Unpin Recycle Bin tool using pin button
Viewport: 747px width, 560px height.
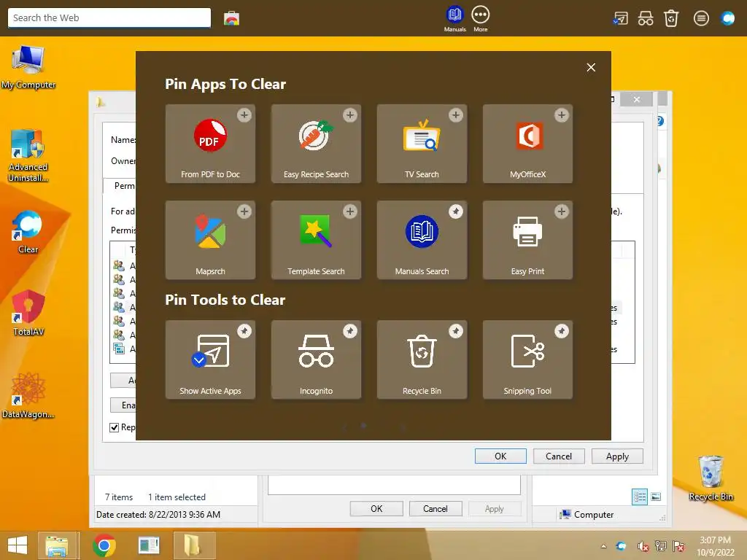click(456, 331)
